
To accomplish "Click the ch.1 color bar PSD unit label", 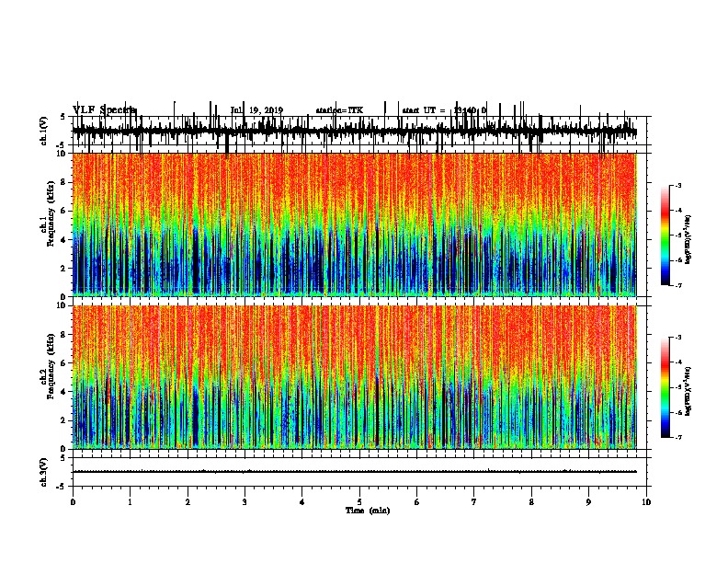I will (688, 240).
